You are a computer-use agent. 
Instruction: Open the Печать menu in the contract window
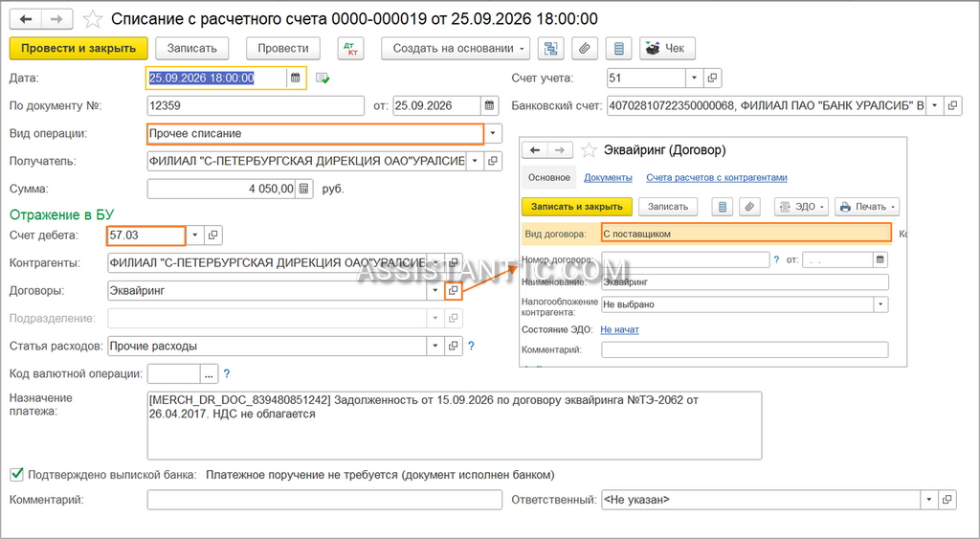pyautogui.click(x=866, y=207)
